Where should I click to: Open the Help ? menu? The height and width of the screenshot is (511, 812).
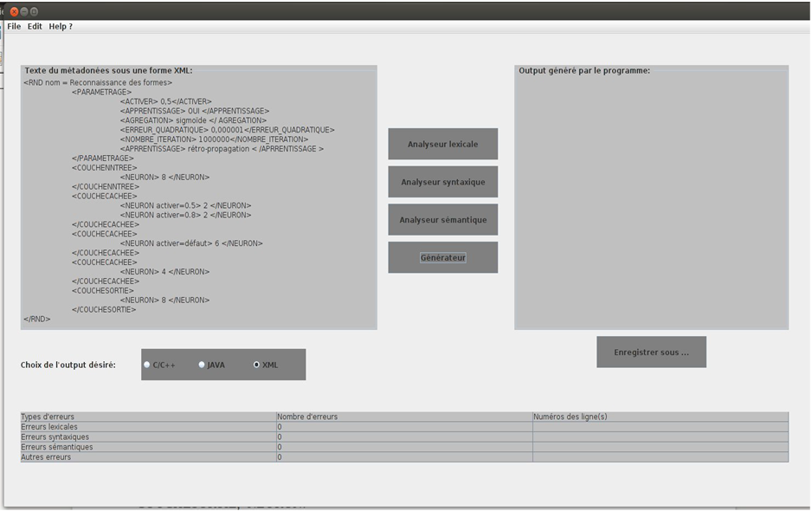(61, 26)
